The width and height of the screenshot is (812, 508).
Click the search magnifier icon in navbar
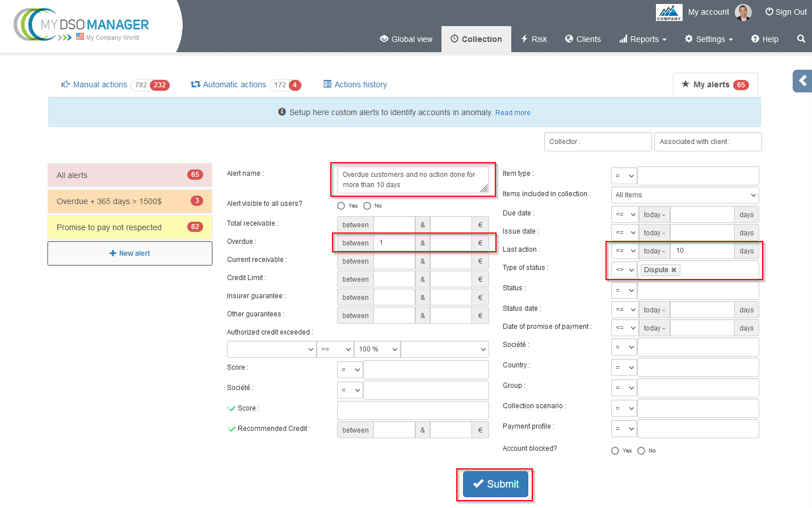(801, 39)
